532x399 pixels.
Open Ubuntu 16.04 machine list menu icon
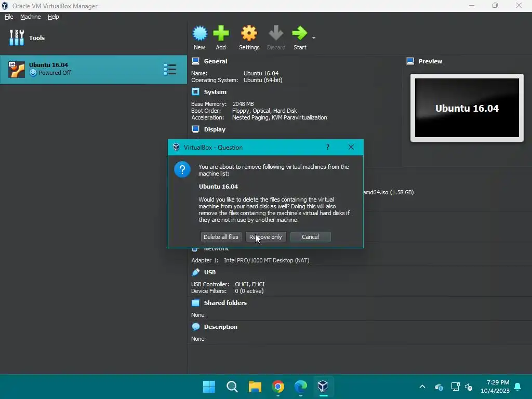tap(170, 69)
